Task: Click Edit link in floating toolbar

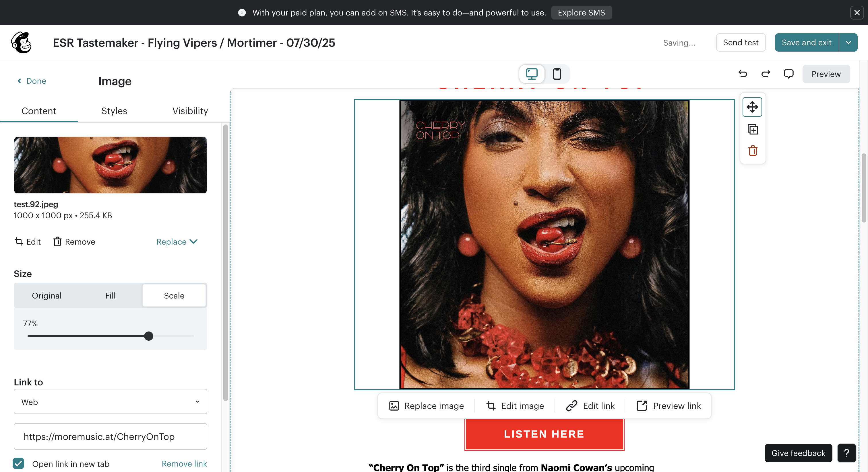Action: point(590,406)
